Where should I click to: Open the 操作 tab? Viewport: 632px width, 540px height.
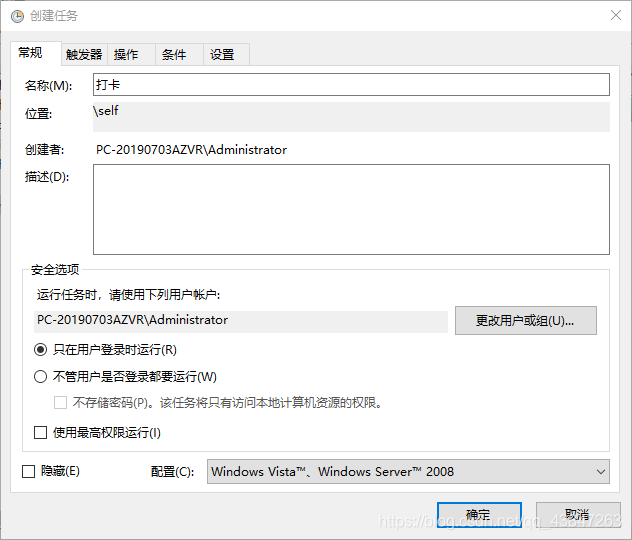131,54
